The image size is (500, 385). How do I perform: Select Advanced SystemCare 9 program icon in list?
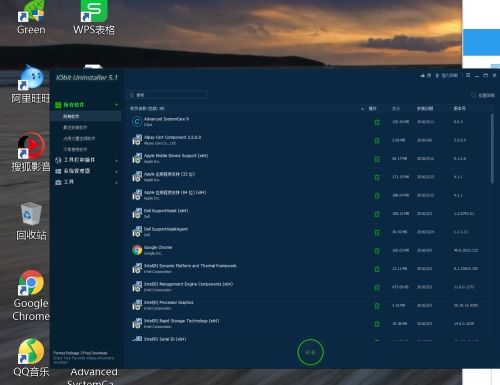pyautogui.click(x=137, y=122)
